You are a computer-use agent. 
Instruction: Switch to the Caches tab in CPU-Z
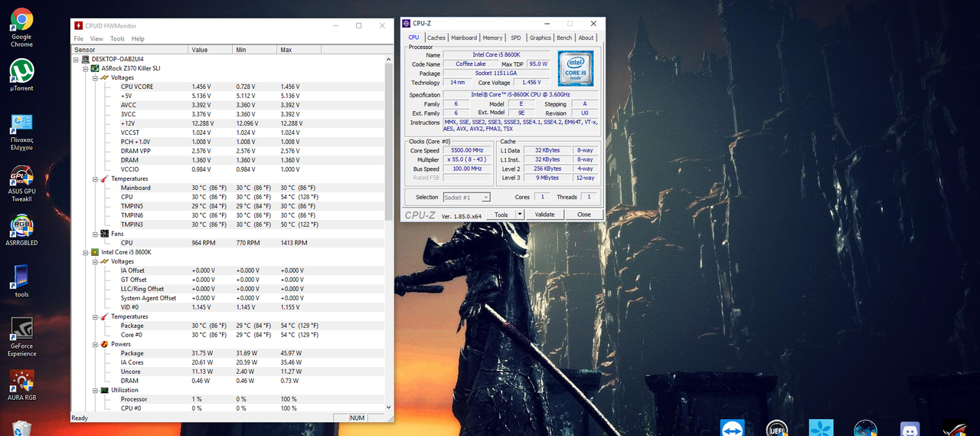tap(436, 38)
